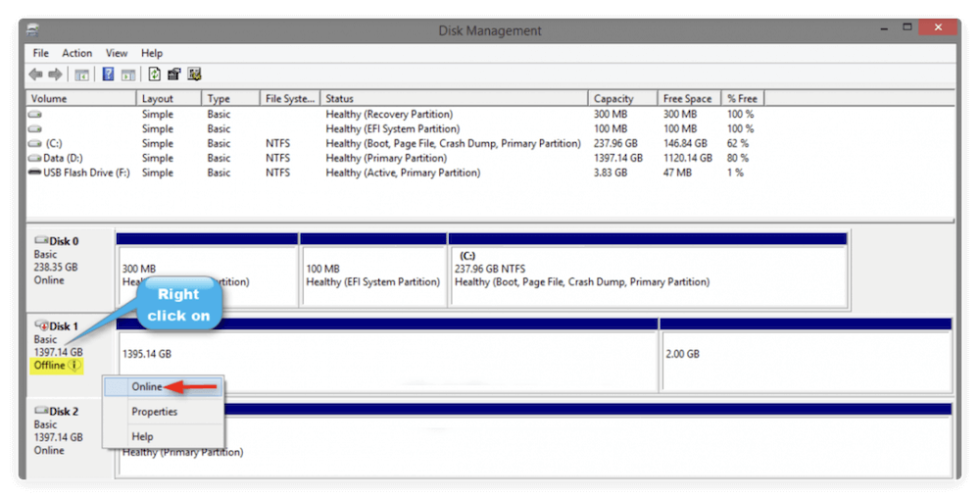The width and height of the screenshot is (980, 498).
Task: Sort by the Capacity column header
Action: click(x=623, y=99)
